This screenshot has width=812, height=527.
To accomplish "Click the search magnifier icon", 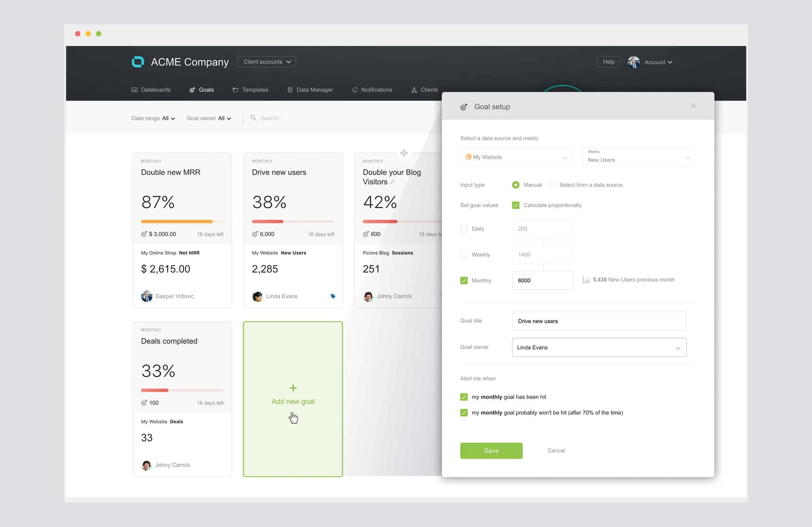I will click(x=253, y=118).
